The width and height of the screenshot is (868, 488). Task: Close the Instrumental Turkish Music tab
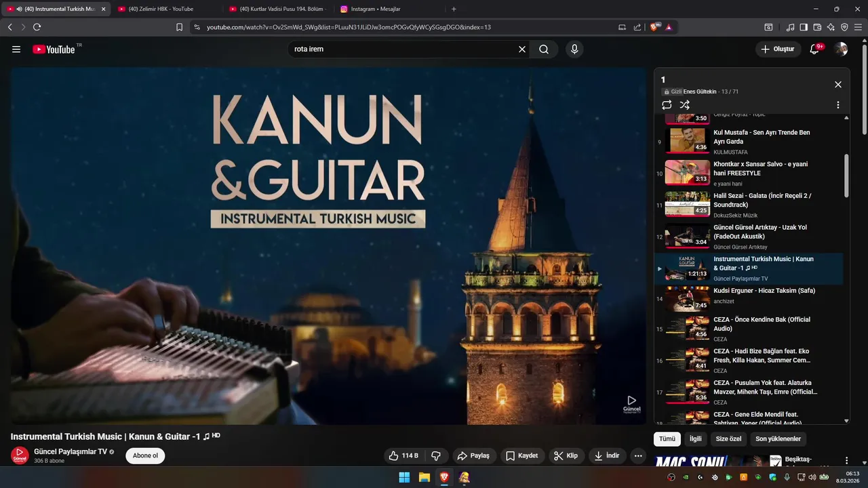click(x=104, y=9)
